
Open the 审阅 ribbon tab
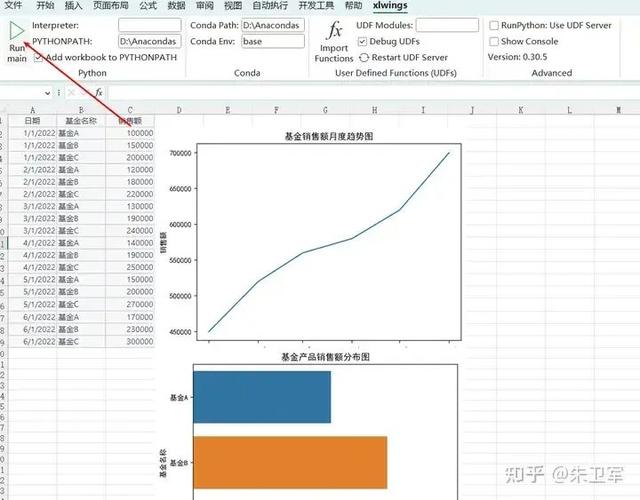tap(204, 5)
